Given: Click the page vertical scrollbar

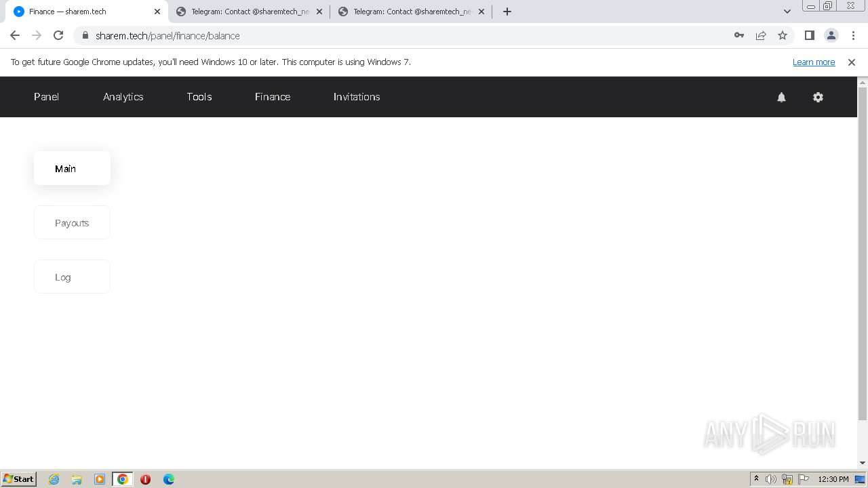Looking at the screenshot, I should tap(863, 254).
